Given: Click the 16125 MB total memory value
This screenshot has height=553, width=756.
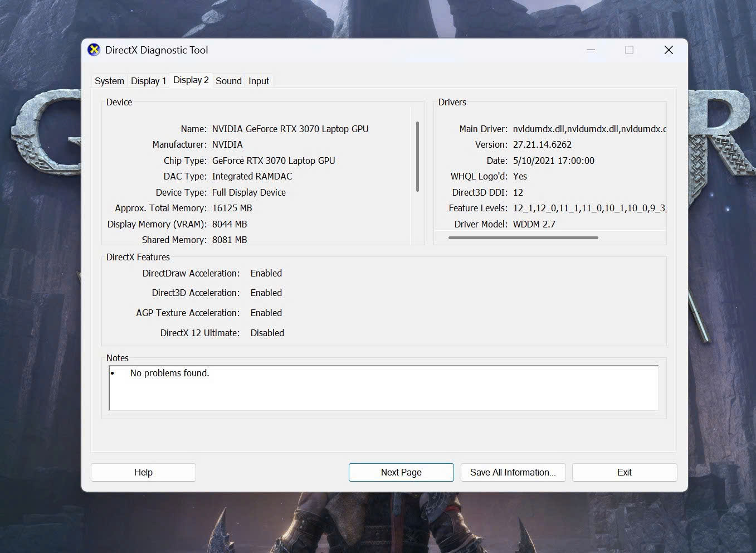Looking at the screenshot, I should point(232,208).
